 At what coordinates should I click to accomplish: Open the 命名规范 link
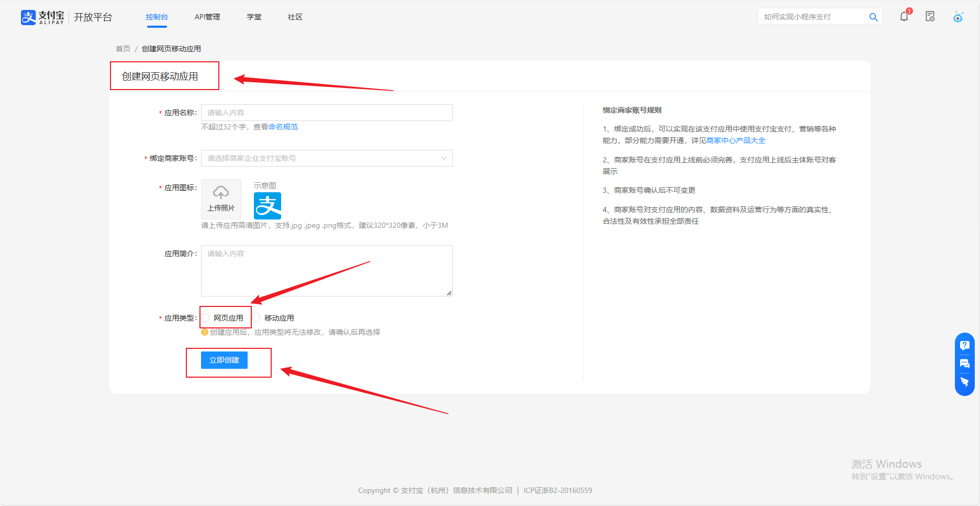pos(283,127)
